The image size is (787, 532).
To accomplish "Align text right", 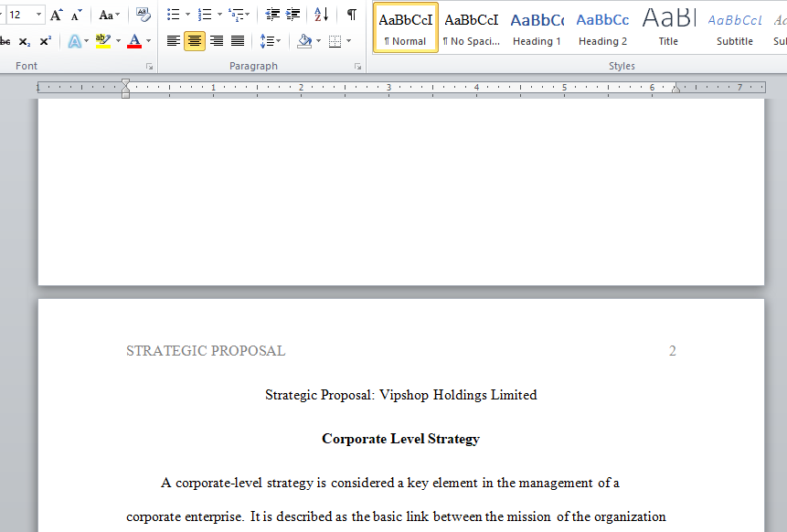I will (x=217, y=40).
